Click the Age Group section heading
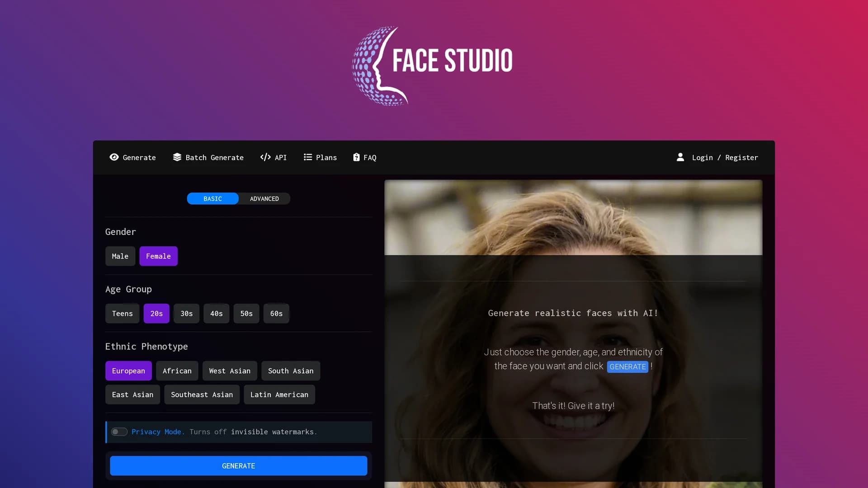Screen dimensions: 868x488 point(128,289)
